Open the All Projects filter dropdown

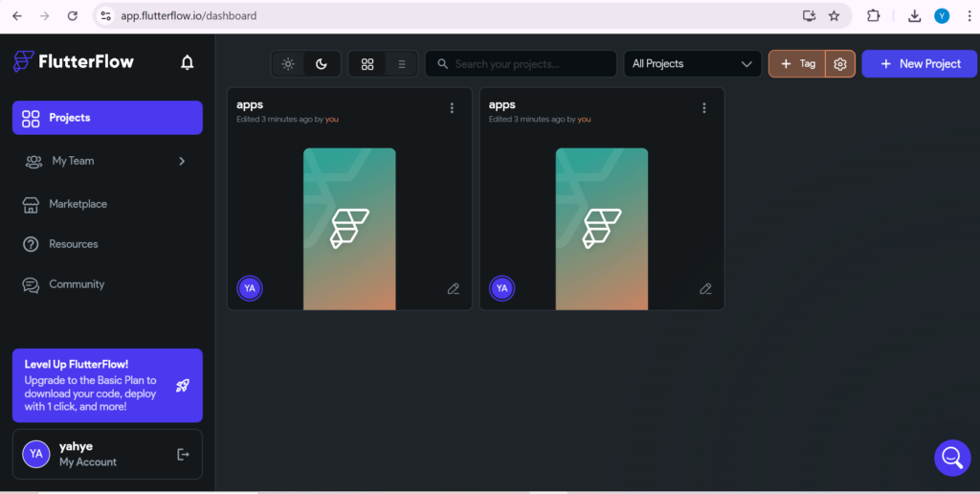tap(692, 64)
